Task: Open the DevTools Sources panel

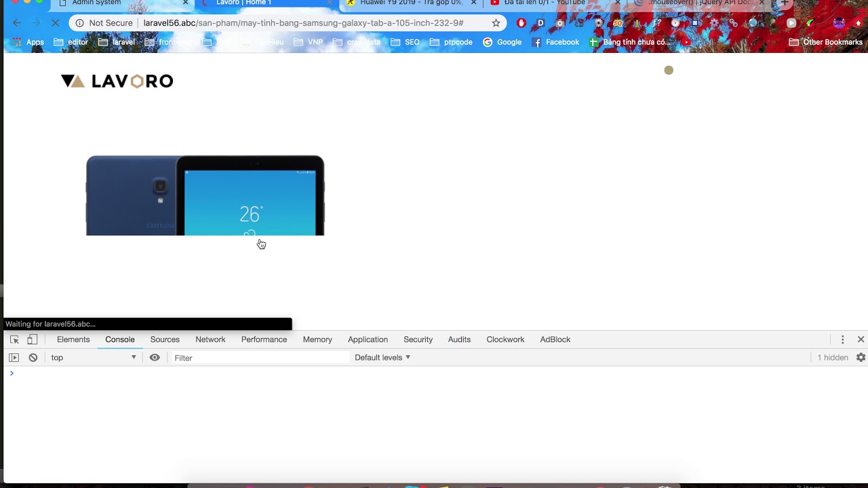Action: [165, 340]
